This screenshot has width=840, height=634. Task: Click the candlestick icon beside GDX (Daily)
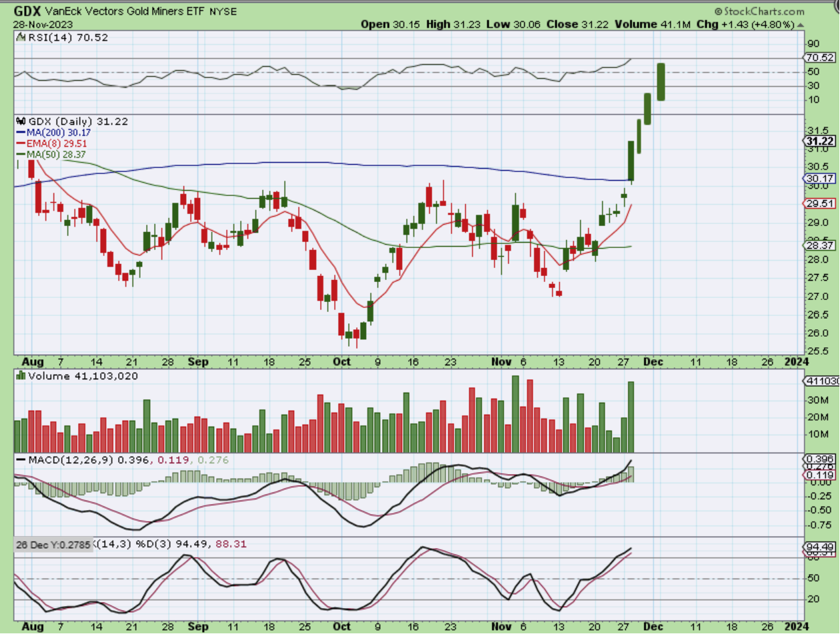coord(21,121)
